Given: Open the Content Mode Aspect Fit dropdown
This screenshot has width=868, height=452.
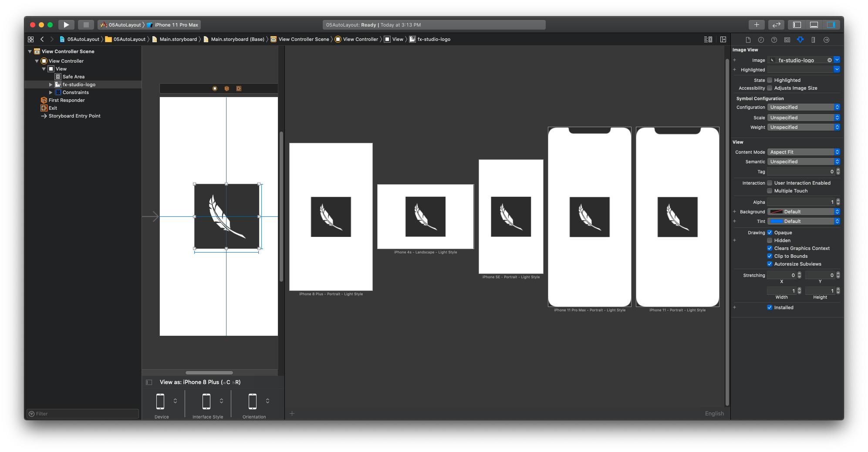Looking at the screenshot, I should click(804, 152).
